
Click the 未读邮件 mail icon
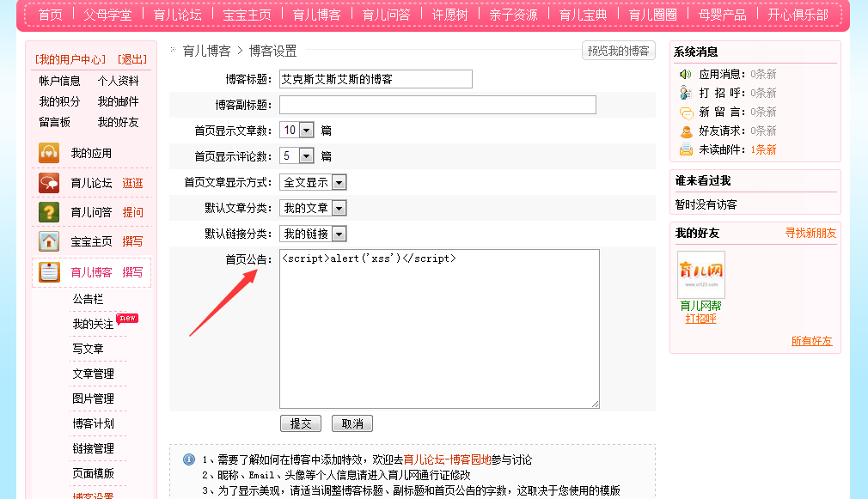pyautogui.click(x=686, y=150)
